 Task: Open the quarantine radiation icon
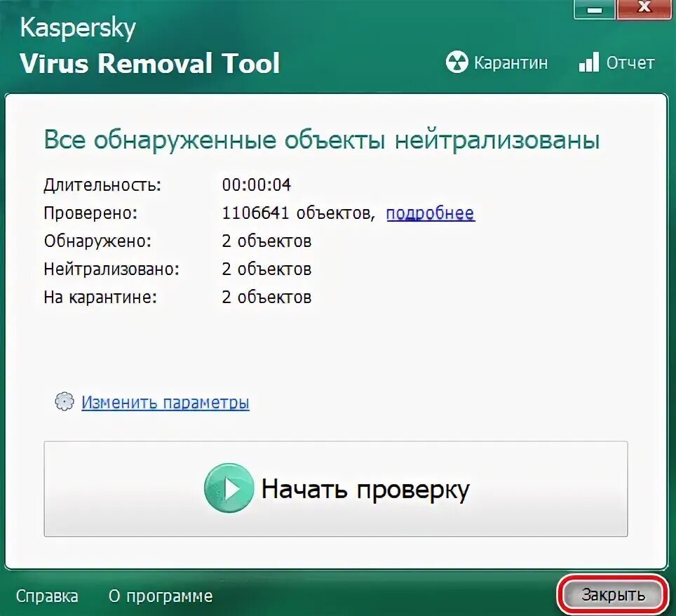coord(457,62)
